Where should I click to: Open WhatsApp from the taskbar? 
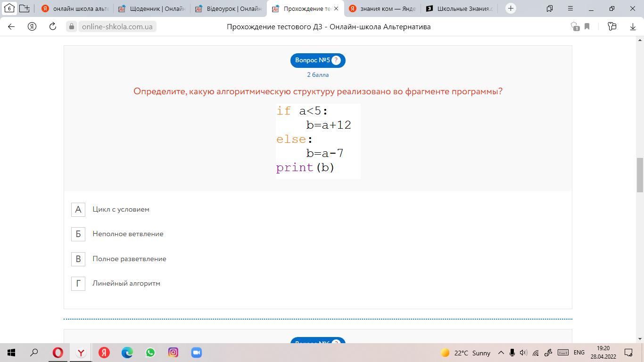(150, 353)
